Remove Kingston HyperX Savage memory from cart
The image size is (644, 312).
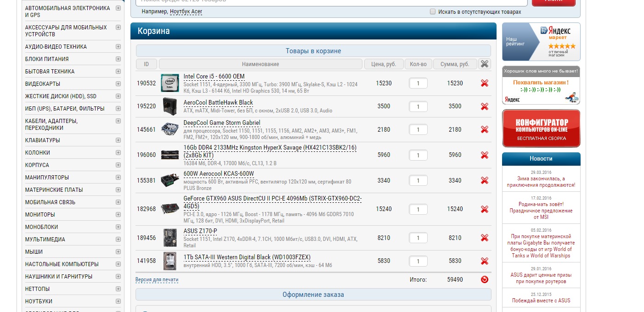coord(484,155)
